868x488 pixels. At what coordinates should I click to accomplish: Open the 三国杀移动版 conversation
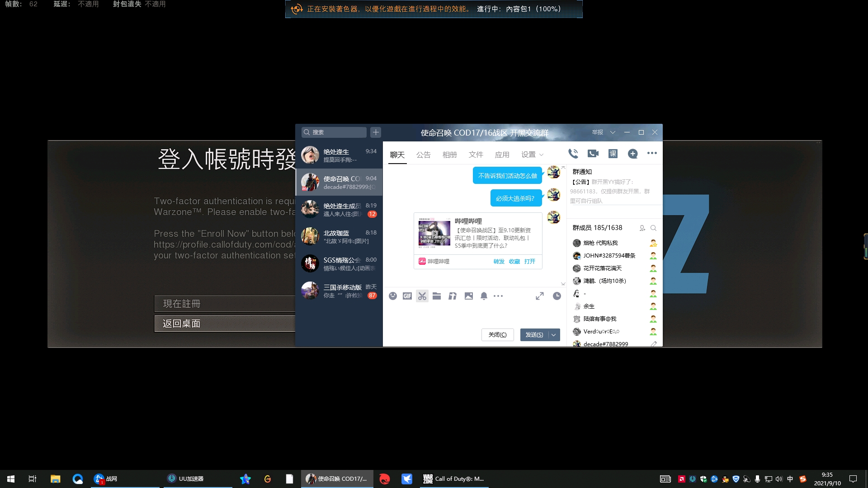coord(339,291)
